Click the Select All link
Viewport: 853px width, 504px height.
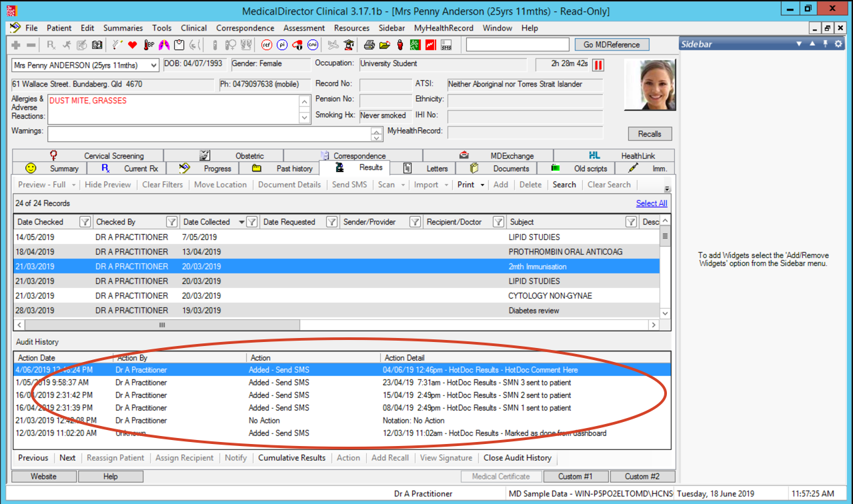(652, 203)
